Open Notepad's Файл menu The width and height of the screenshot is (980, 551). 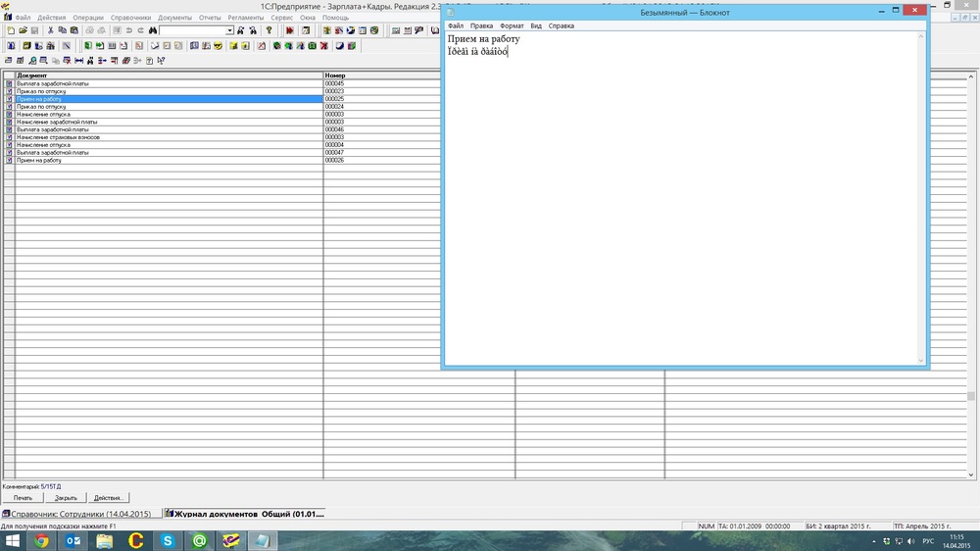[x=456, y=25]
